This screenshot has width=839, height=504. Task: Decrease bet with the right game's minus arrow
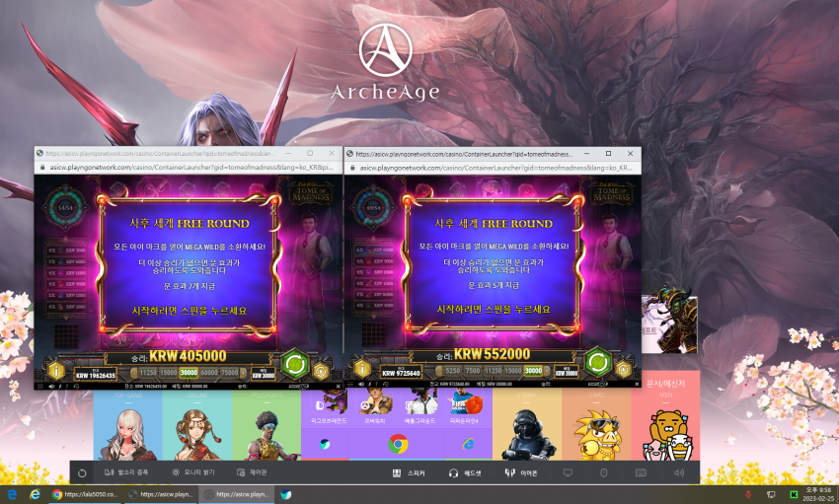(439, 371)
